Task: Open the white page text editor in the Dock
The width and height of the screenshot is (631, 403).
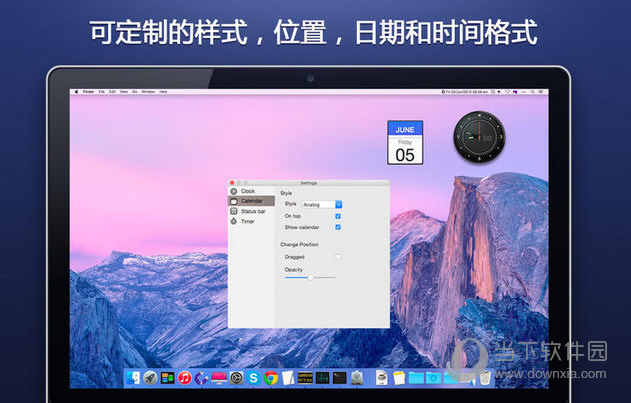Action: 288,378
